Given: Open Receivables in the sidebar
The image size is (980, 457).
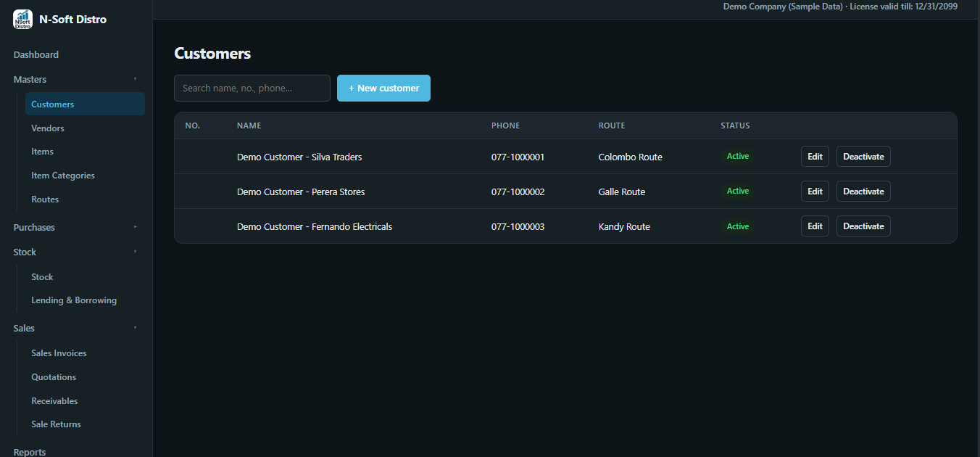Looking at the screenshot, I should tap(85, 401).
